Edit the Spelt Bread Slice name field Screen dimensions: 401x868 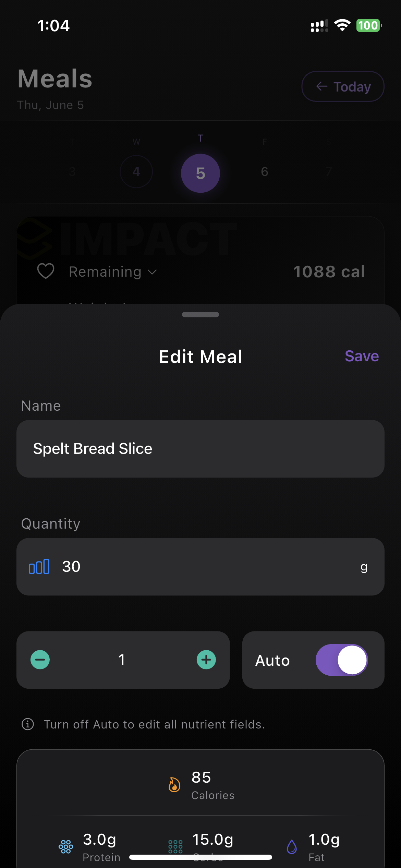point(200,449)
